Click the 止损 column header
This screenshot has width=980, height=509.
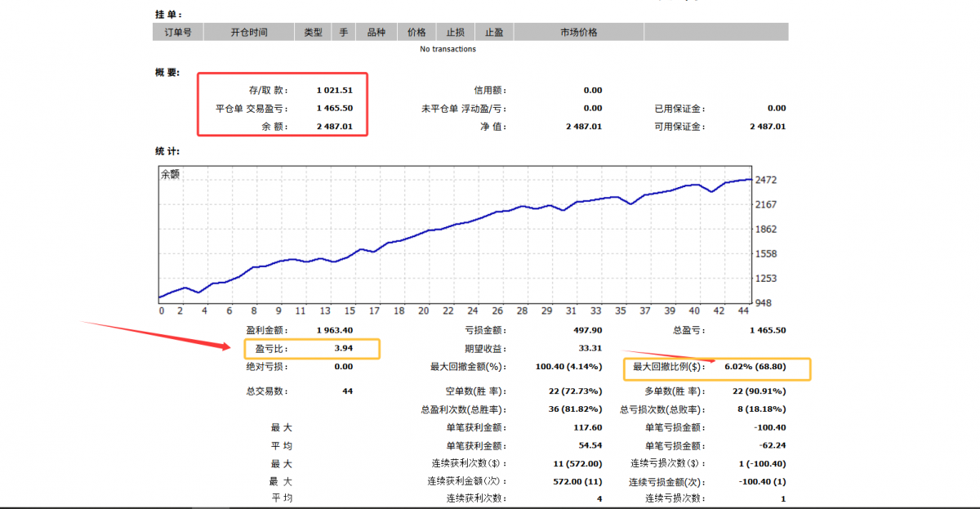455,33
